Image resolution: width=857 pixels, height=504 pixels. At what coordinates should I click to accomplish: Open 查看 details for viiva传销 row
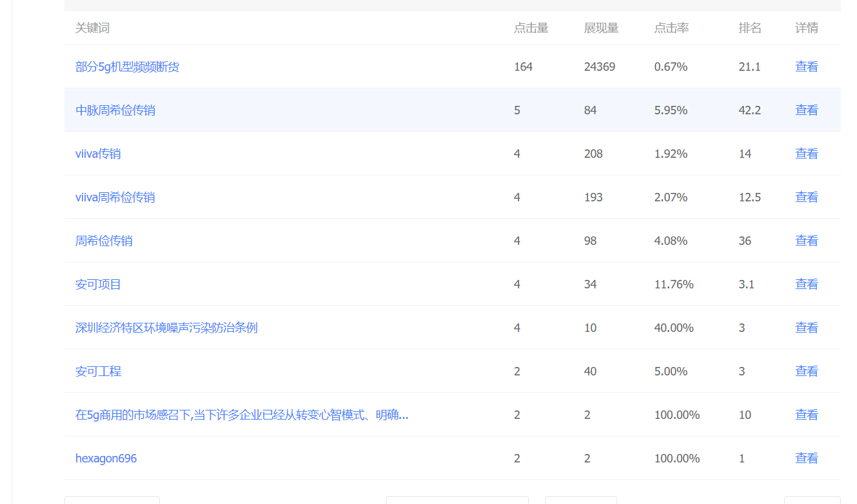click(806, 154)
